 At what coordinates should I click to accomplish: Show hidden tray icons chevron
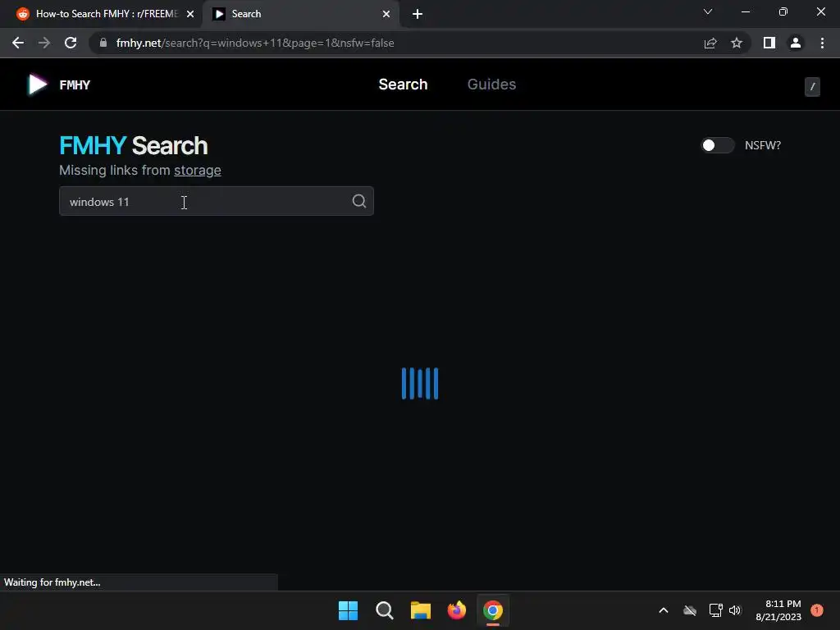[663, 610]
